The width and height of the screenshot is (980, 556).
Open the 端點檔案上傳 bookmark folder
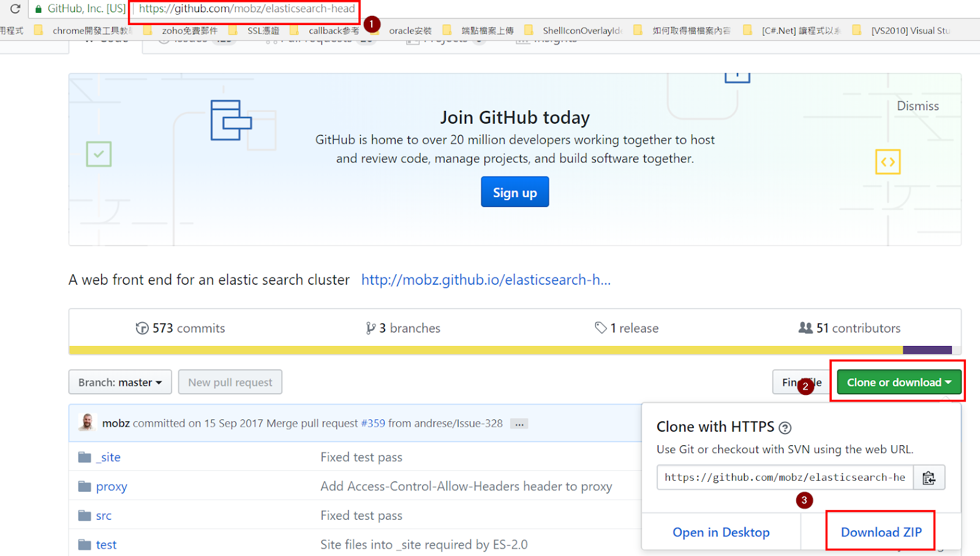point(479,30)
